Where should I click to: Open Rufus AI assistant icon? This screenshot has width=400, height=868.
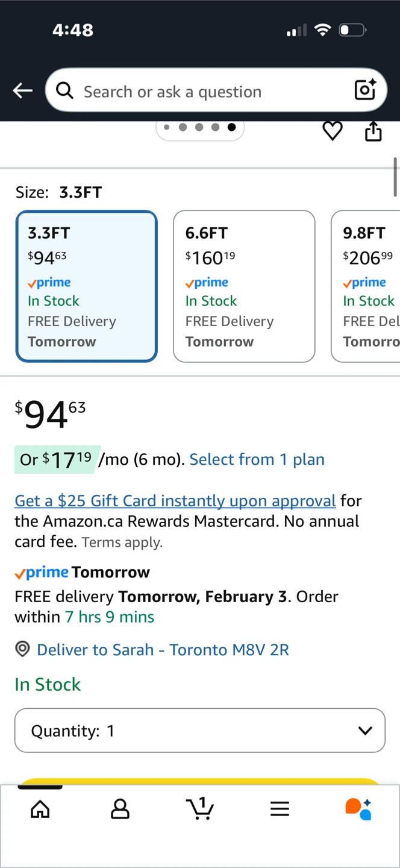click(x=358, y=809)
